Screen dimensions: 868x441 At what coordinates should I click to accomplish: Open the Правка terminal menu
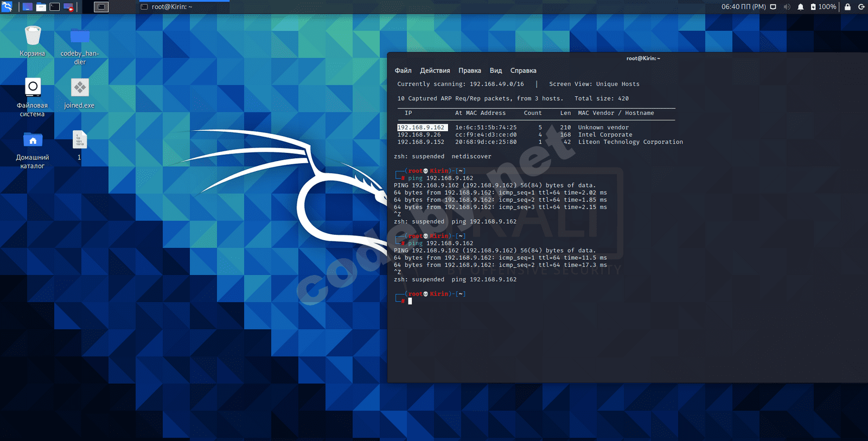click(x=470, y=71)
